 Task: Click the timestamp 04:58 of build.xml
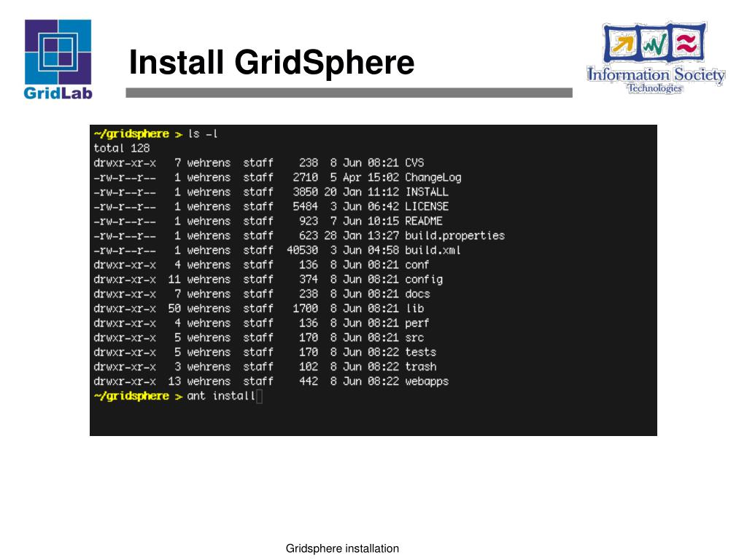[383, 250]
